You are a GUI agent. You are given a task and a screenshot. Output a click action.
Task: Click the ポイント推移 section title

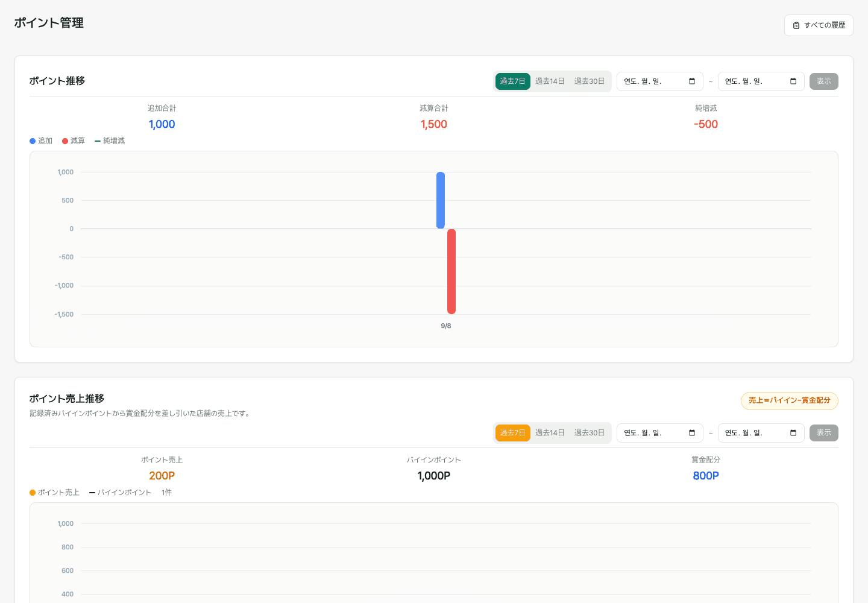(57, 81)
